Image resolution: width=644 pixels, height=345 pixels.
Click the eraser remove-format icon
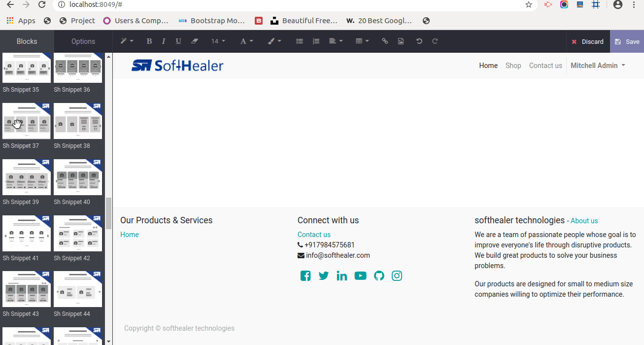(x=194, y=41)
